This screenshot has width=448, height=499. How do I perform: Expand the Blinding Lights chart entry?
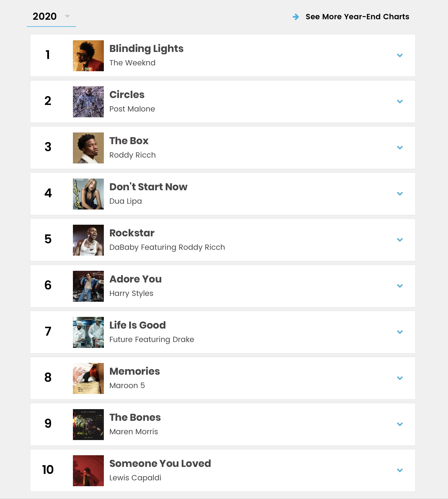pyautogui.click(x=400, y=55)
